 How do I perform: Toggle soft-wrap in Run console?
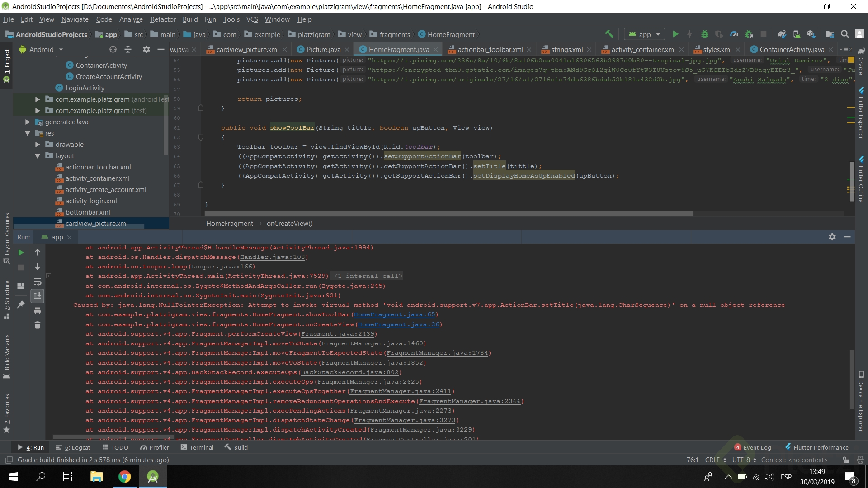coord(38,282)
